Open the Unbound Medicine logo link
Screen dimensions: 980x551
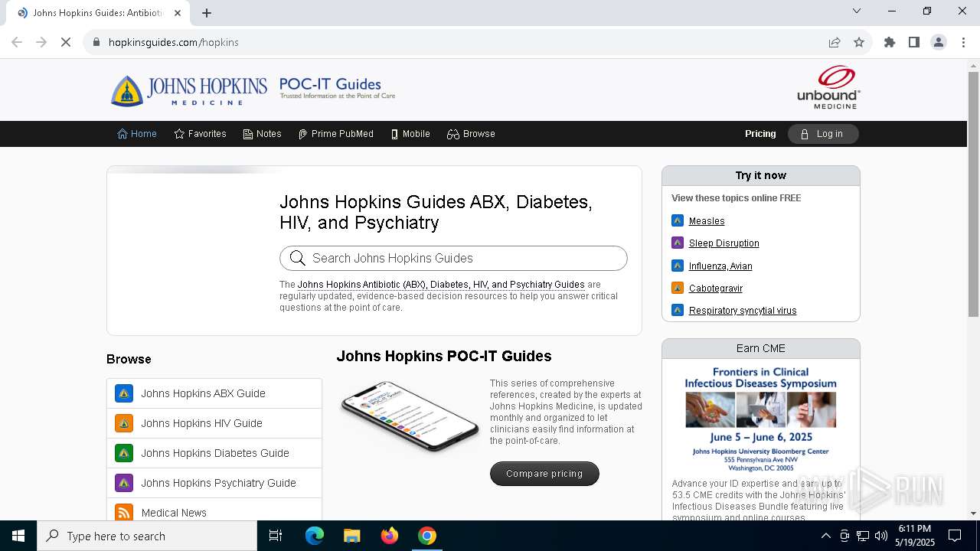(x=828, y=87)
